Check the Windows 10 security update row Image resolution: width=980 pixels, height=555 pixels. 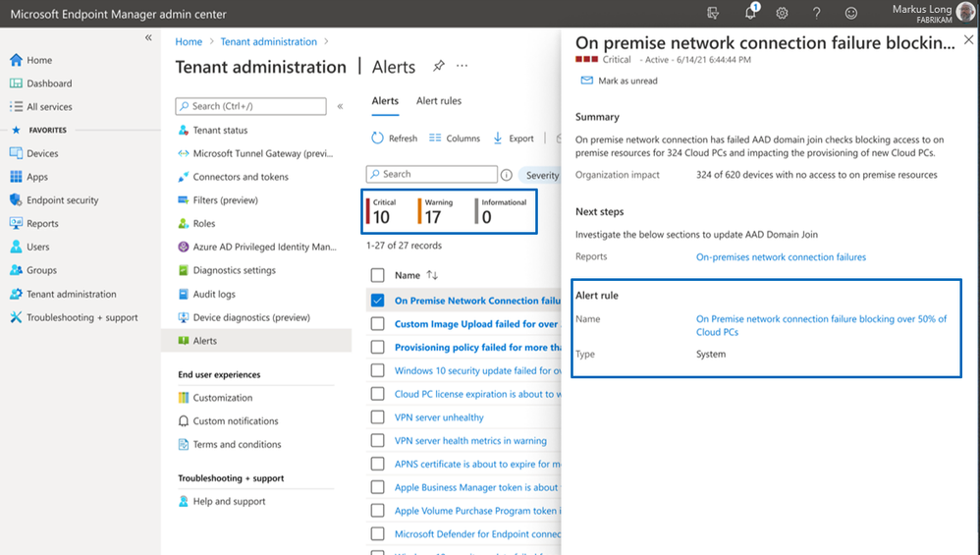[377, 370]
